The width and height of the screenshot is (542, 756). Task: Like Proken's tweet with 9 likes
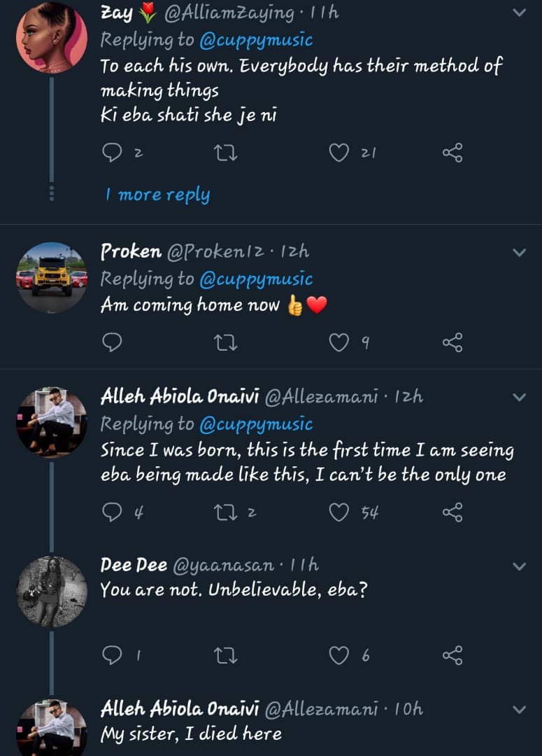tap(339, 342)
